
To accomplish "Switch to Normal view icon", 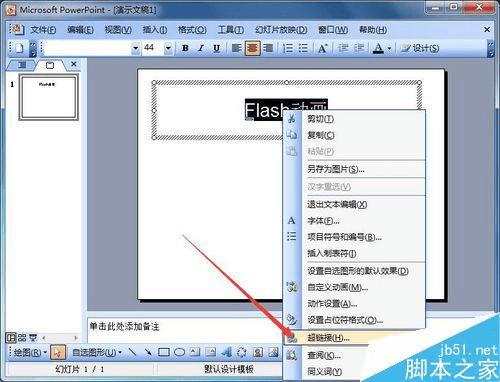I will coord(11,338).
